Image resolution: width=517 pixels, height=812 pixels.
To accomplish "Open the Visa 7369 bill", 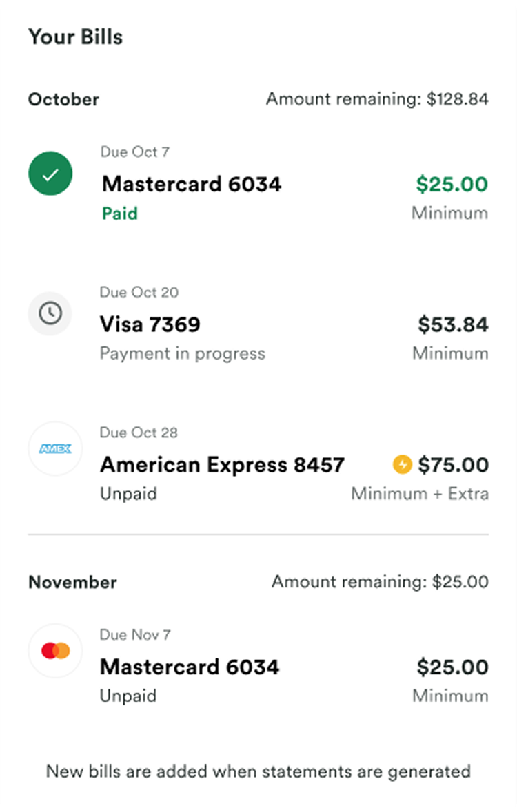I will pos(258,324).
